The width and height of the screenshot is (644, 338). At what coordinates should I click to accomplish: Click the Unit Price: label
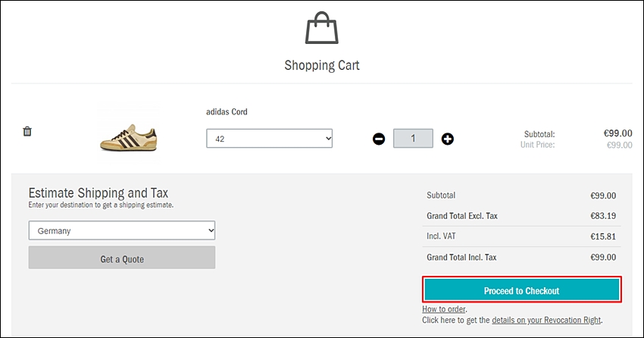[537, 145]
